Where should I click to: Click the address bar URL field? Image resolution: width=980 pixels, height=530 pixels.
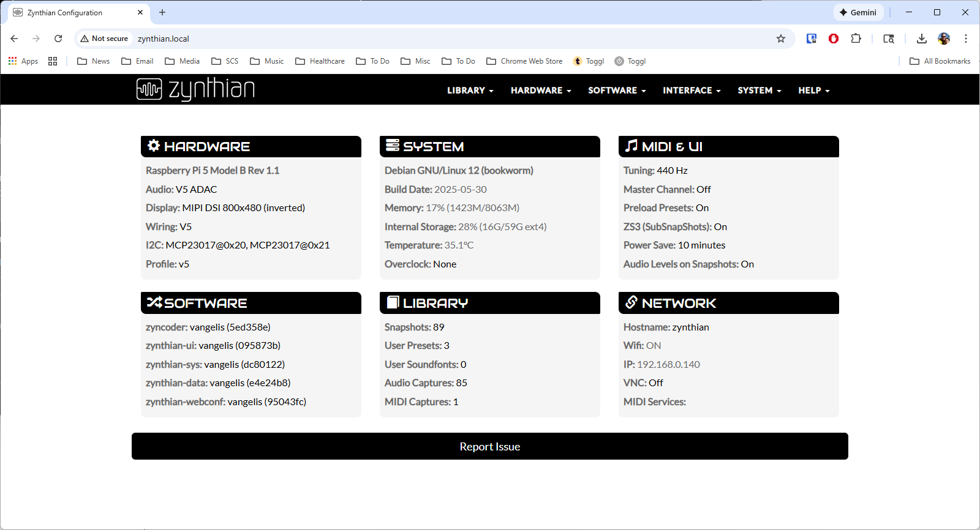[x=429, y=39]
